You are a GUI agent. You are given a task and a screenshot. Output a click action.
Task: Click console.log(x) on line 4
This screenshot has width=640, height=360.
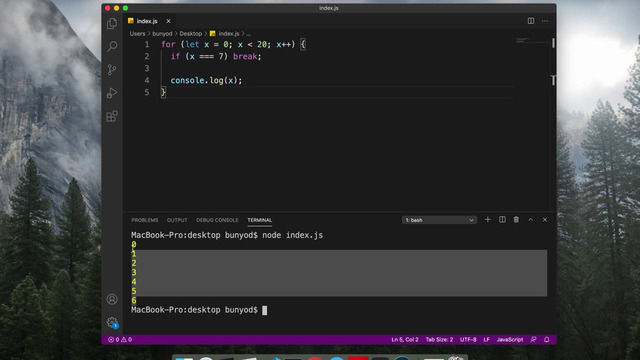coord(206,80)
